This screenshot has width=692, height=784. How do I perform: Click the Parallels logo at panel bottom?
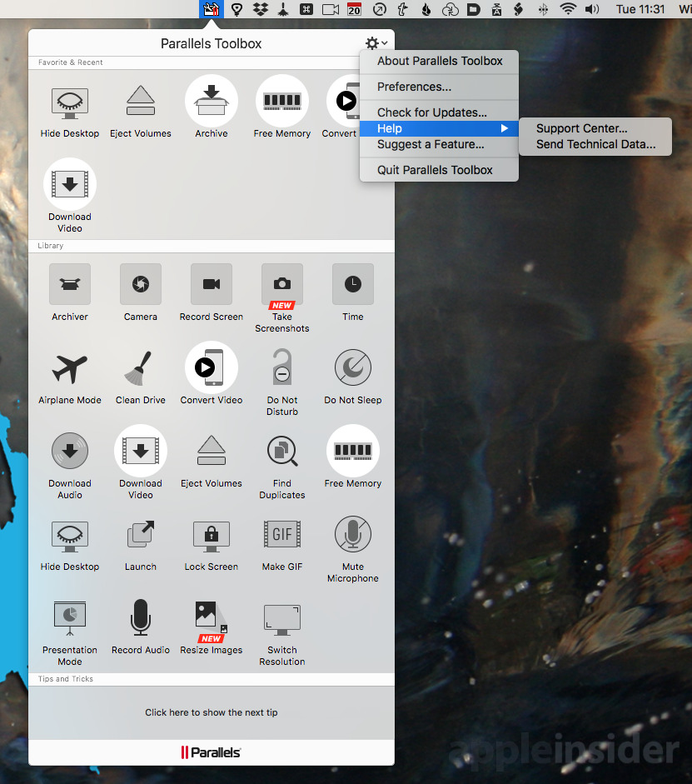(x=211, y=752)
